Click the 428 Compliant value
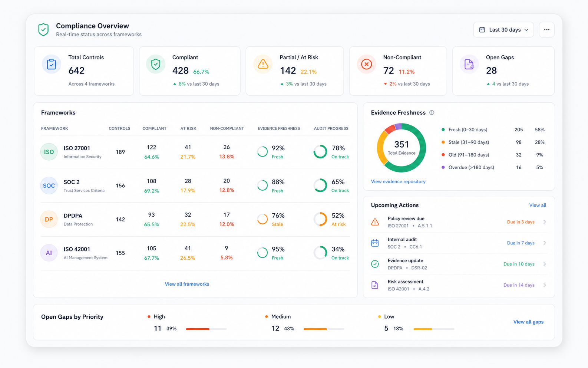Viewport: 588px width, 368px height. point(181,70)
